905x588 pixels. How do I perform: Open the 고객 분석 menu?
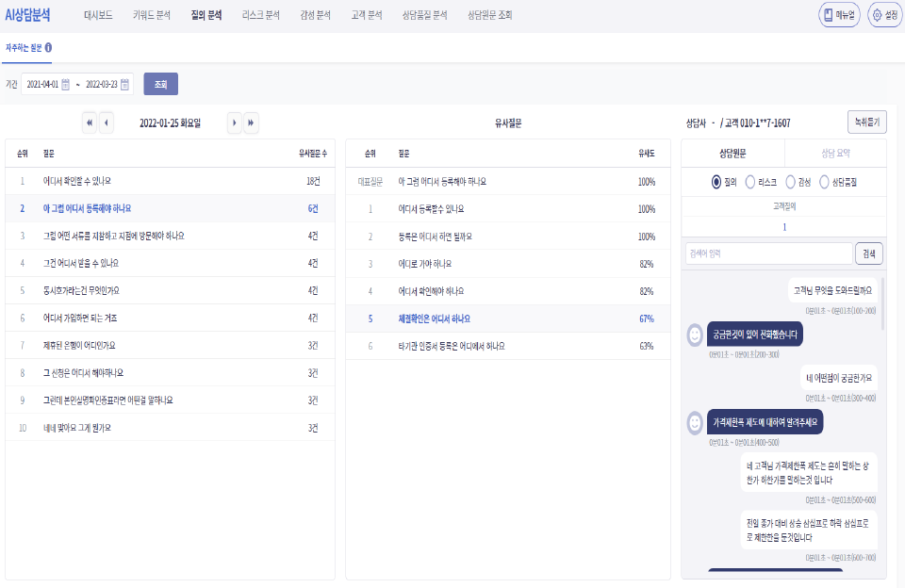[x=367, y=15]
